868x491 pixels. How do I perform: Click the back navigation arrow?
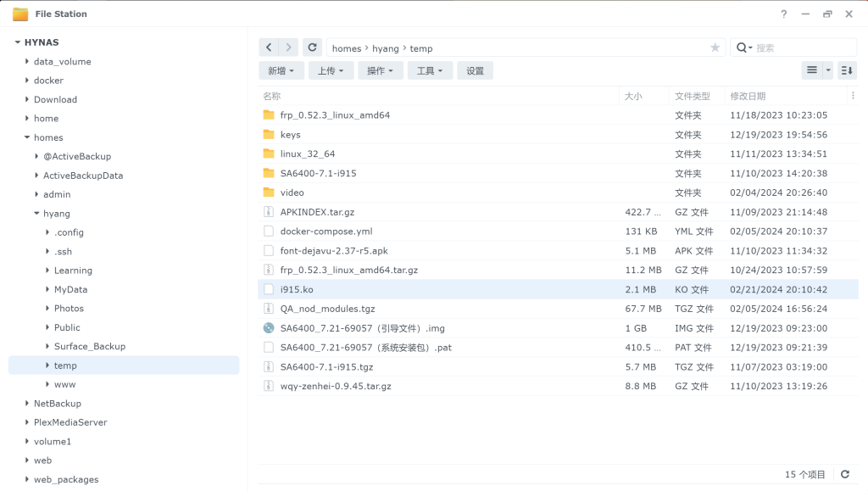[x=269, y=48]
